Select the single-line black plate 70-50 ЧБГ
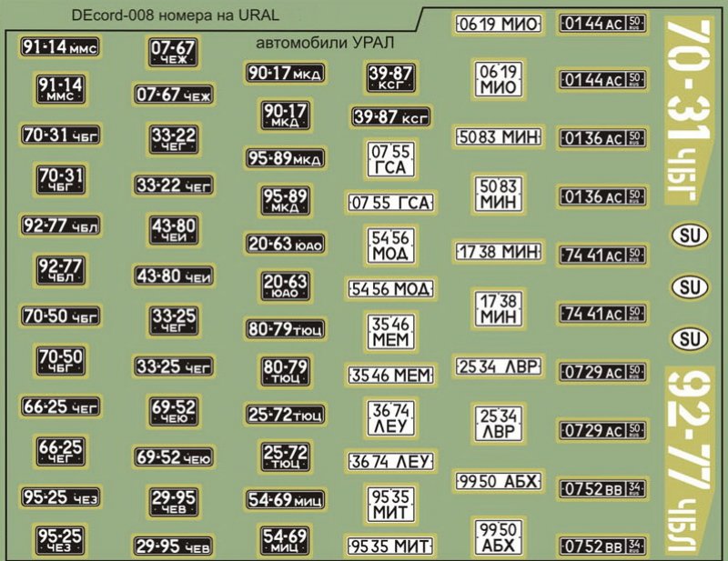Image resolution: width=728 pixels, height=561 pixels. coord(60,316)
